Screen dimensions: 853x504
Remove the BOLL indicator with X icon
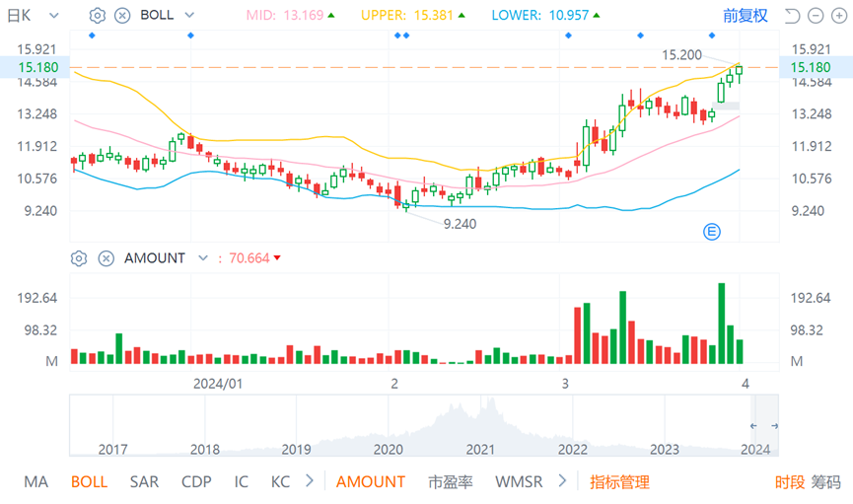point(122,15)
